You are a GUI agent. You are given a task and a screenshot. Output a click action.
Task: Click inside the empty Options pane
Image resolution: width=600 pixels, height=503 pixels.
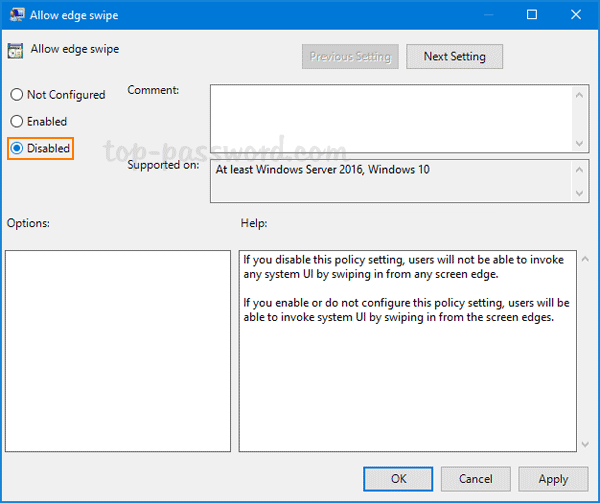(x=118, y=350)
